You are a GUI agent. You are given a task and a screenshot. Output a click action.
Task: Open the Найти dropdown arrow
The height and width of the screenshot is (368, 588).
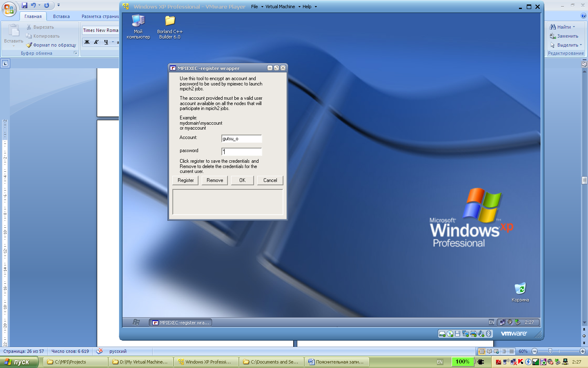point(574,27)
